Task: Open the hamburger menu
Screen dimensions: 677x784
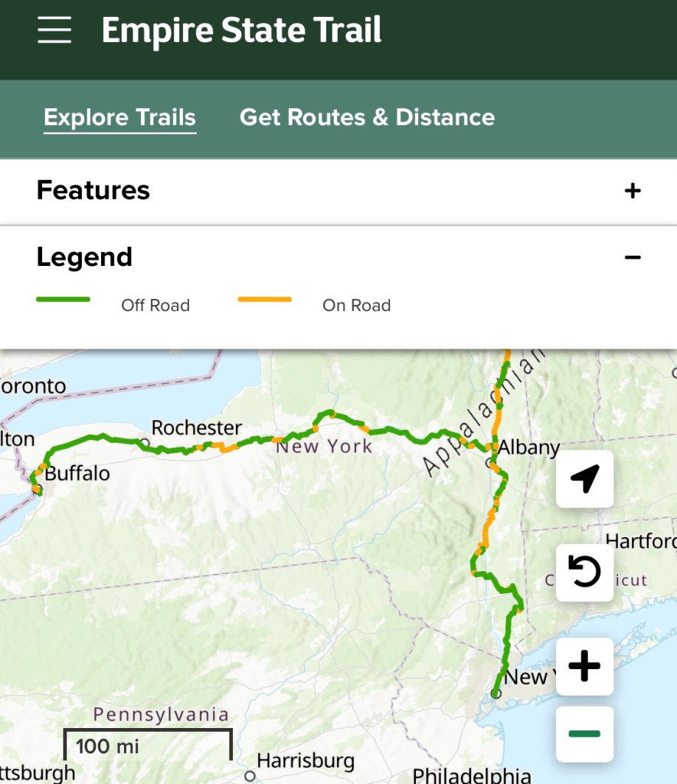Action: [x=54, y=31]
